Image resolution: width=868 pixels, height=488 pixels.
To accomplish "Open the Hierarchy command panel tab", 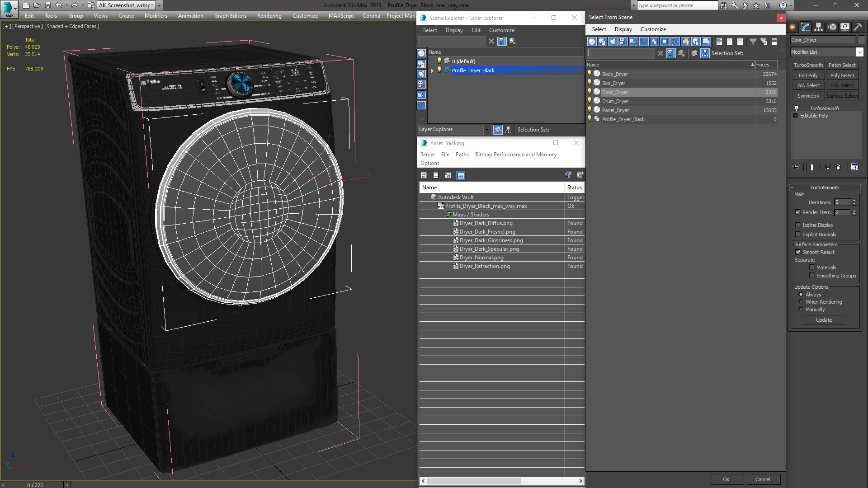I will pos(819,27).
